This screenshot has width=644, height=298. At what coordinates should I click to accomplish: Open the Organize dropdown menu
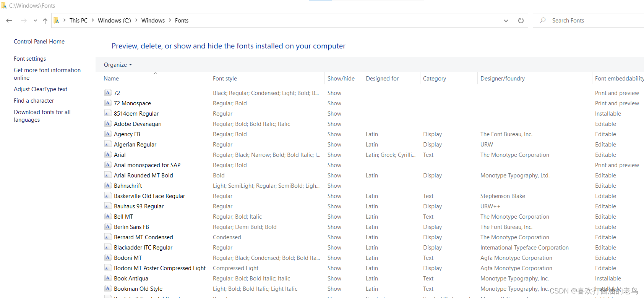(118, 65)
